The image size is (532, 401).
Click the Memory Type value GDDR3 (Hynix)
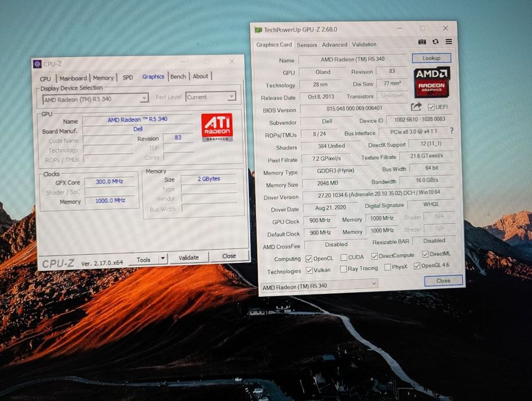[x=335, y=171]
